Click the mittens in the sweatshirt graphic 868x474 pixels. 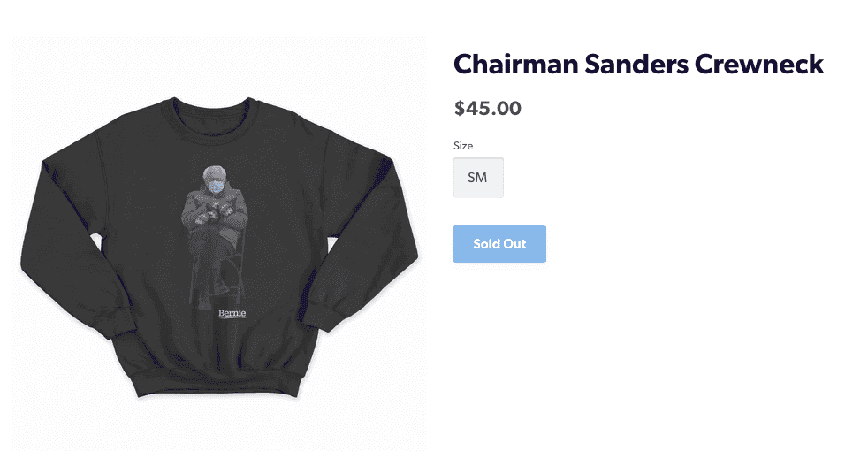point(215,212)
